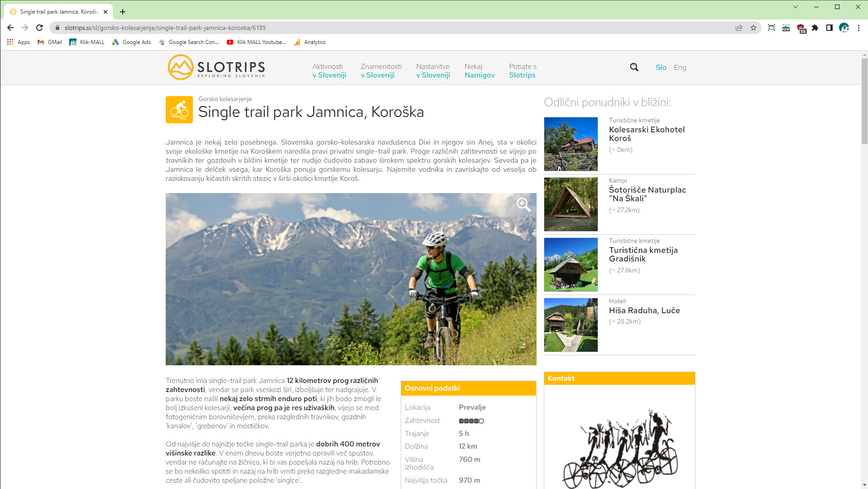868x489 pixels.
Task: Open Znamenitosti v Sloveniji menu item
Action: pyautogui.click(x=381, y=71)
